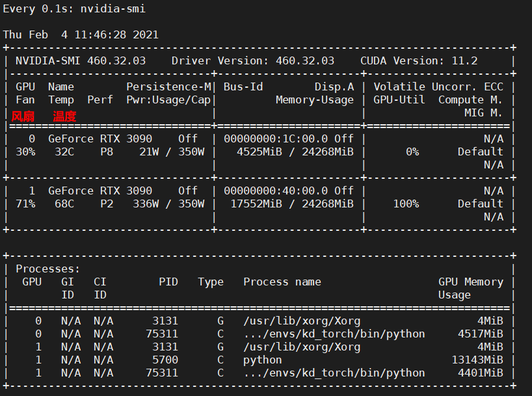Click the Driver Version 460.32.03 text

[253, 60]
